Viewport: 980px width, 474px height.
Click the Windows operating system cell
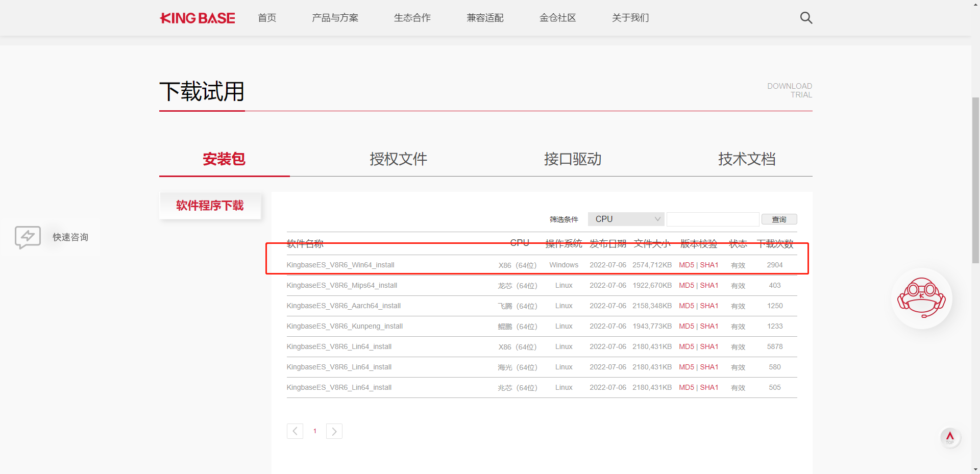(564, 265)
